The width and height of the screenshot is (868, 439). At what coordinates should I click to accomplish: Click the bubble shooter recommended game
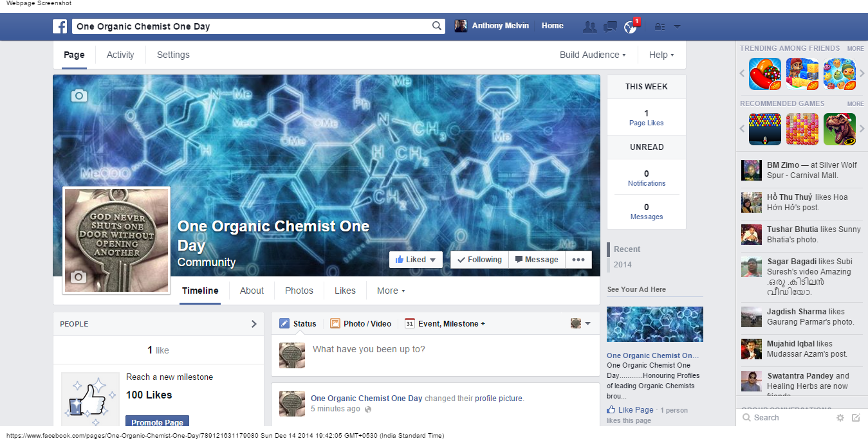point(765,129)
